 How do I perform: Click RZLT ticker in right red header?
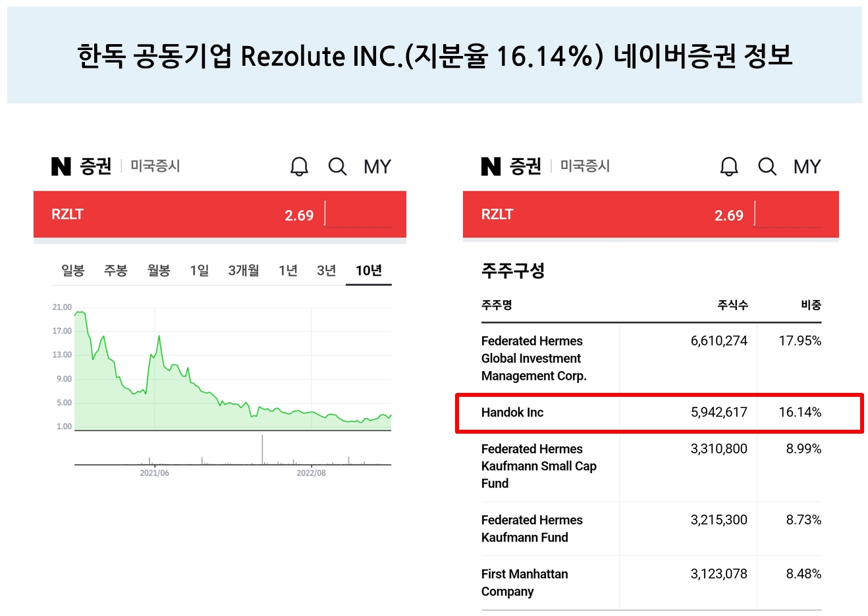(x=497, y=215)
